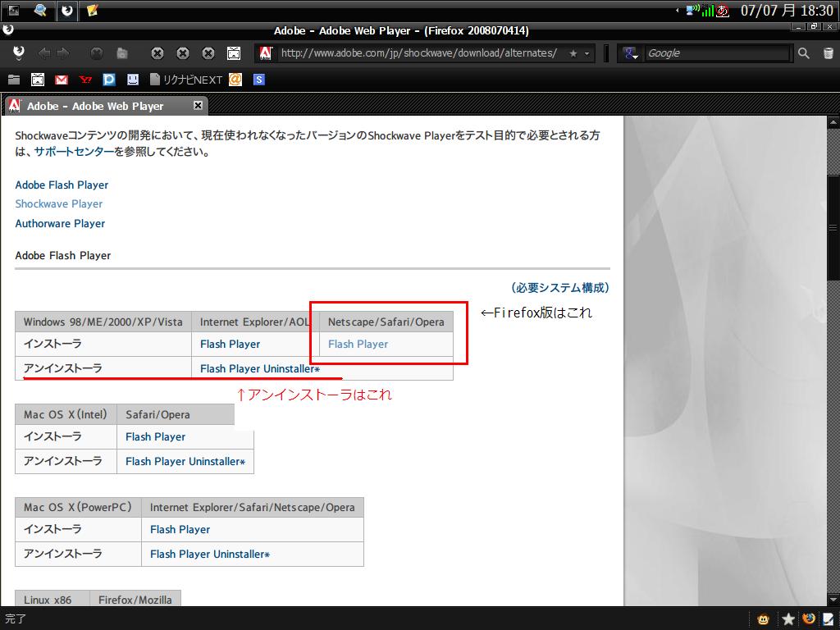Focus the Google search field
Screen dimensions: 840x630
coord(717,53)
